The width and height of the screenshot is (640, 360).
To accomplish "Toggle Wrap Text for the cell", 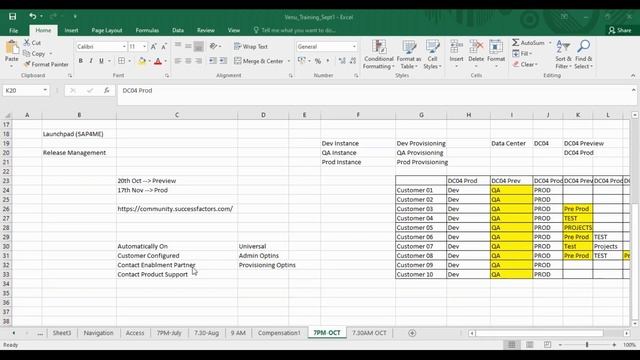I will 251,47.
